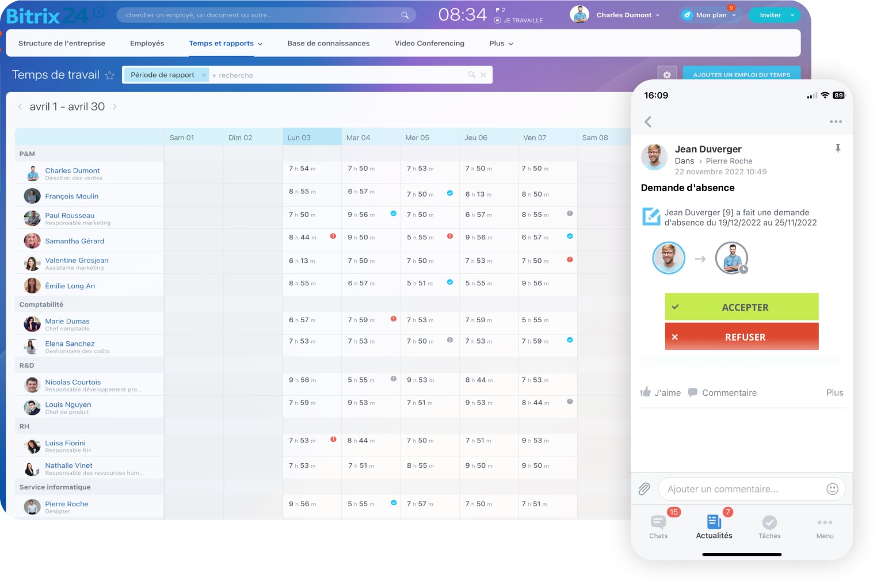Tap the paperclip attachment icon

tap(644, 489)
